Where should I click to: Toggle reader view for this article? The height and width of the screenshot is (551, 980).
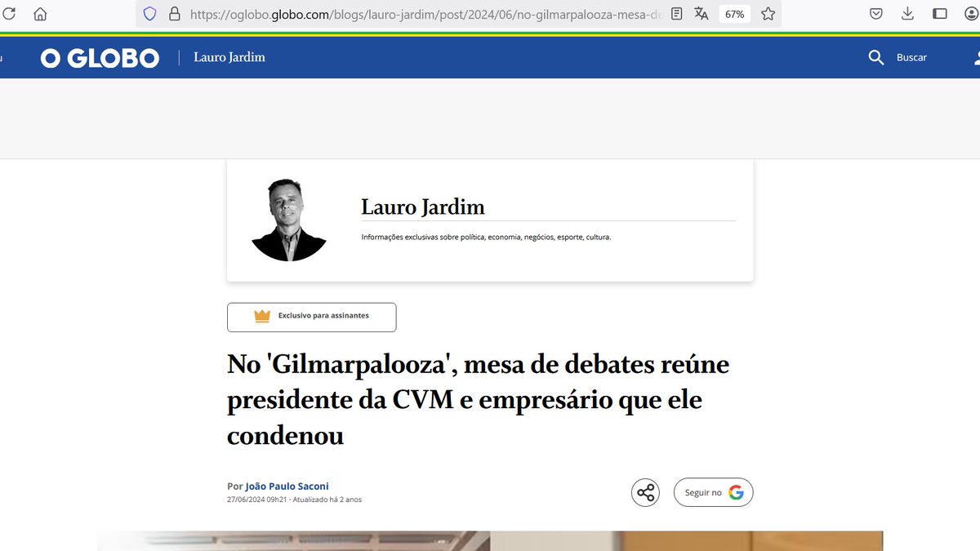[676, 14]
